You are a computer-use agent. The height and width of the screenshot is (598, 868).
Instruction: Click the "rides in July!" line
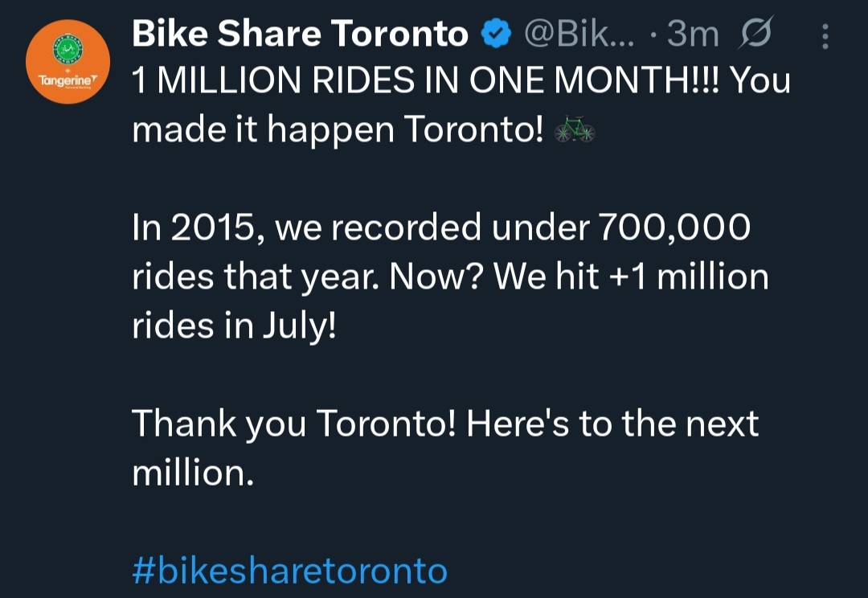[x=233, y=326]
